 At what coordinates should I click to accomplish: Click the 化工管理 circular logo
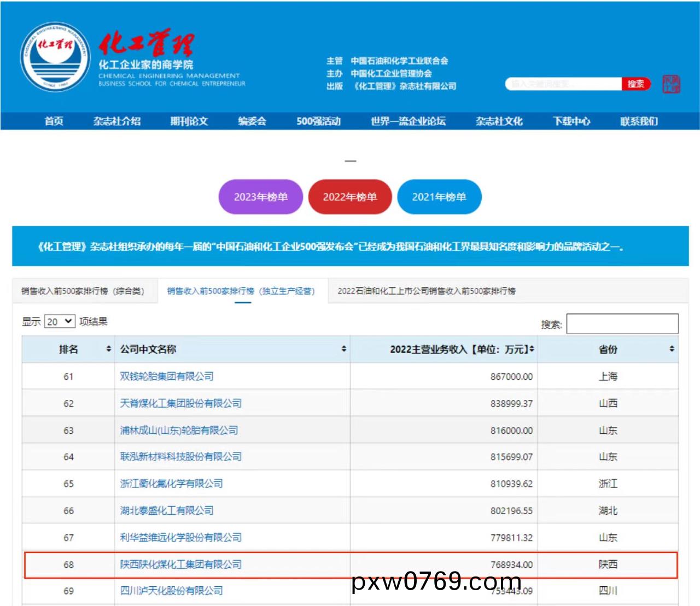pos(55,57)
